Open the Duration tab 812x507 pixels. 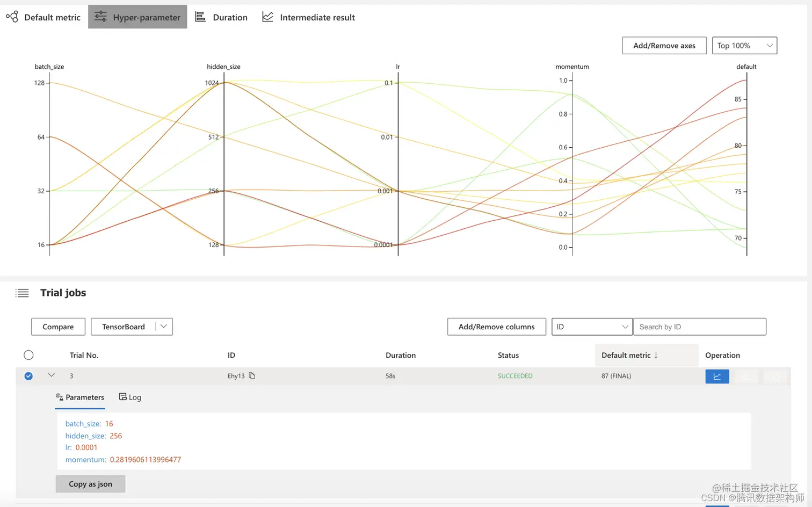[x=221, y=17]
